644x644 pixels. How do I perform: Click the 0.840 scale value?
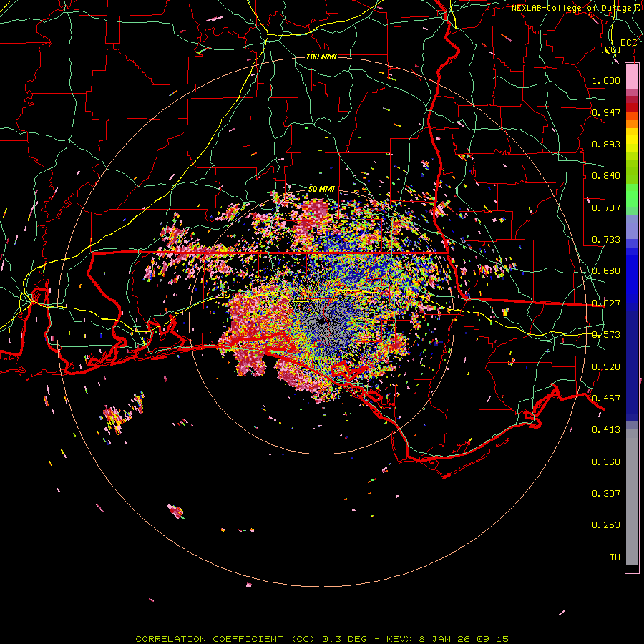606,175
